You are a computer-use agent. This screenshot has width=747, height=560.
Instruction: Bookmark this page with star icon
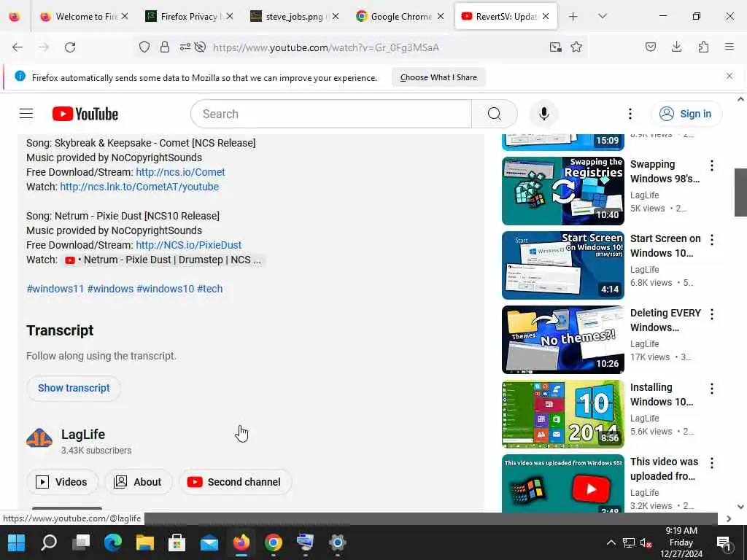(x=576, y=47)
